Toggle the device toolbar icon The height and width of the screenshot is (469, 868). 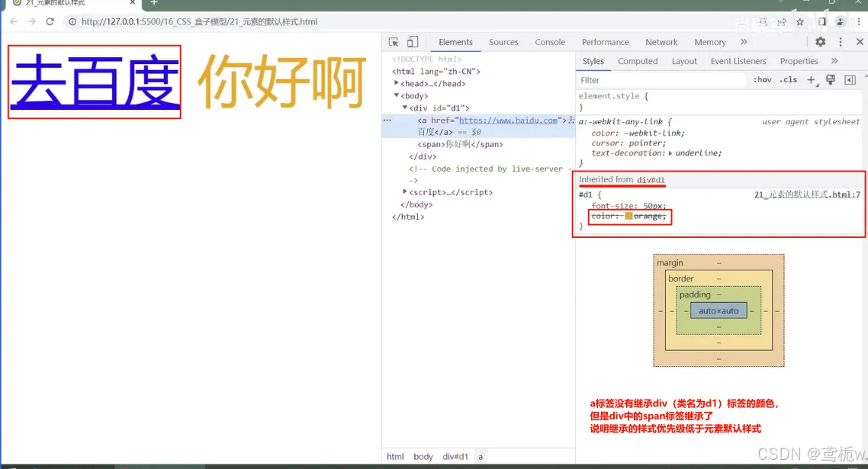point(413,42)
